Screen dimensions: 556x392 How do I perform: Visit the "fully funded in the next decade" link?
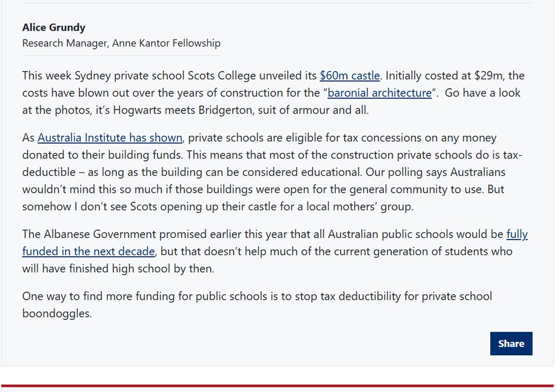pyautogui.click(x=88, y=251)
